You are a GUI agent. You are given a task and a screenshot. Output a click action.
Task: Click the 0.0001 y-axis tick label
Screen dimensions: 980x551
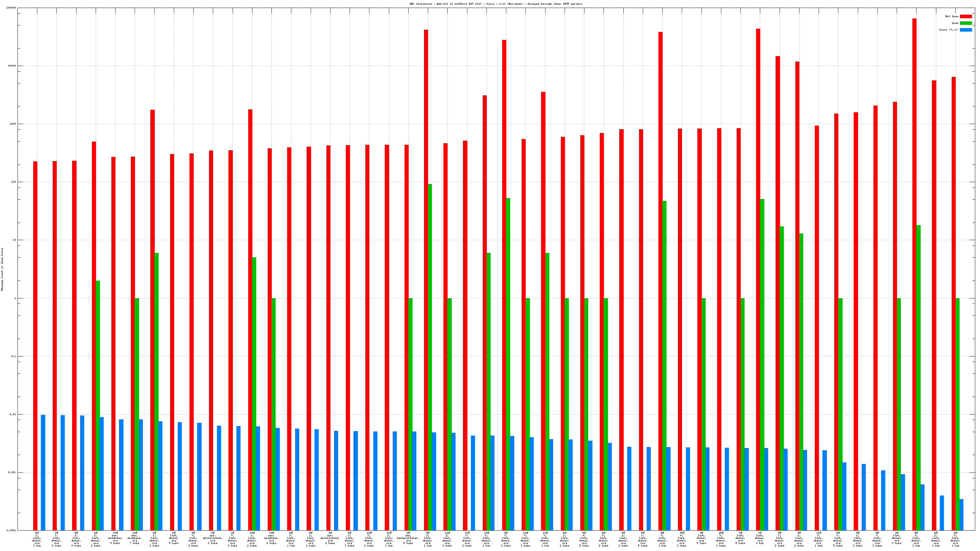pyautogui.click(x=11, y=531)
